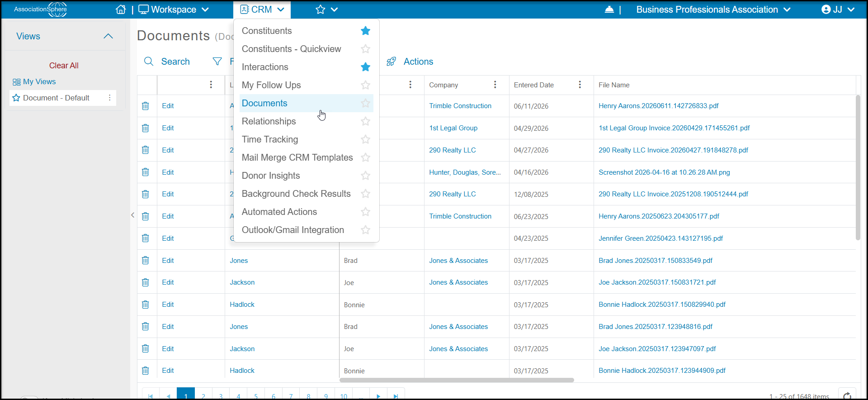Favorite My Follow Ups star
Image resolution: width=868 pixels, height=400 pixels.
[366, 85]
